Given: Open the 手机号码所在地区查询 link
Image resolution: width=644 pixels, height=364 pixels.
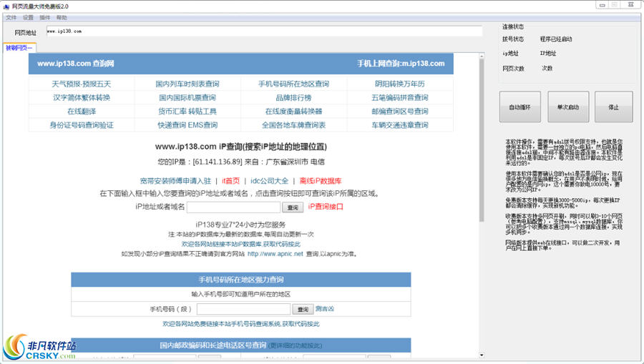Looking at the screenshot, I should pyautogui.click(x=293, y=84).
